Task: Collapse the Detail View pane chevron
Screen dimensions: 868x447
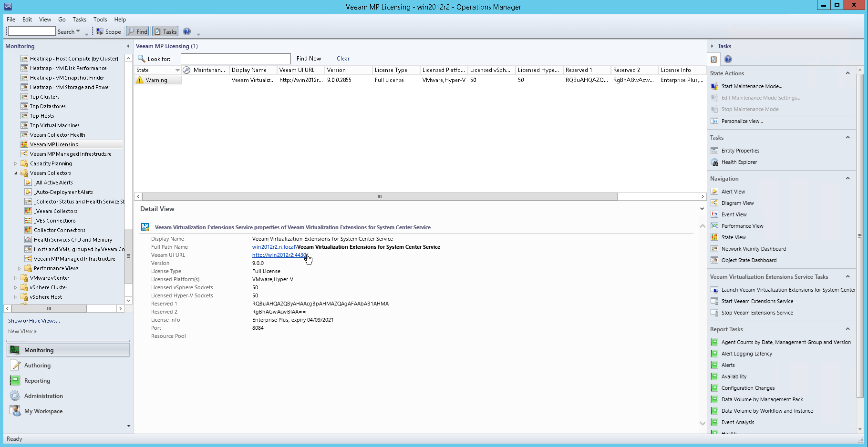Action: (x=702, y=209)
